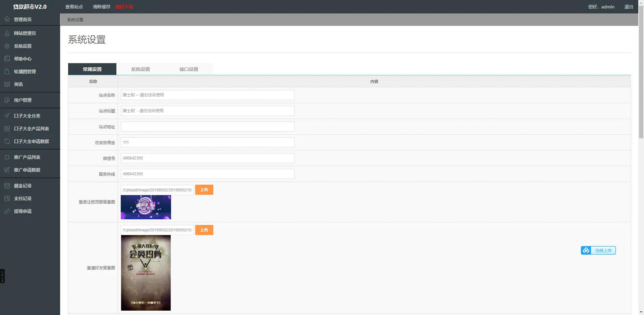Switch to the 接口设置 tab
The width and height of the screenshot is (644, 315).
[189, 69]
